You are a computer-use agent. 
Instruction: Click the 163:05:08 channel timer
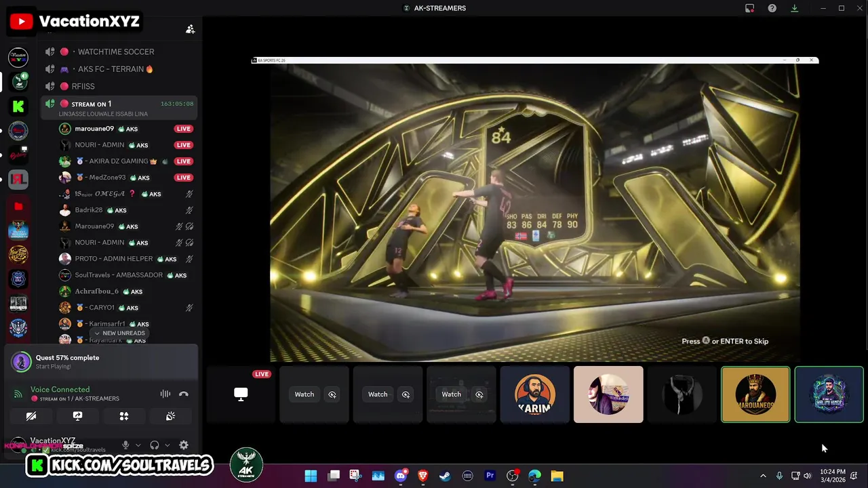tap(177, 104)
